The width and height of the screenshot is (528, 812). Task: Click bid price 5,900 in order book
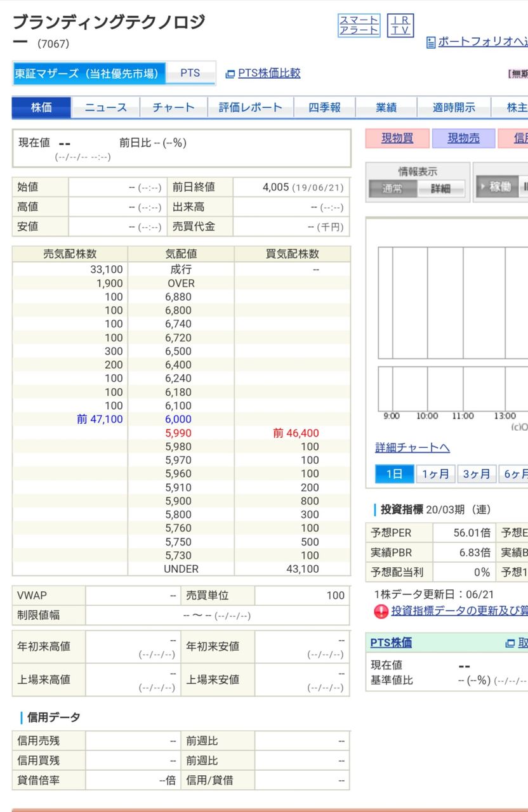click(x=178, y=501)
